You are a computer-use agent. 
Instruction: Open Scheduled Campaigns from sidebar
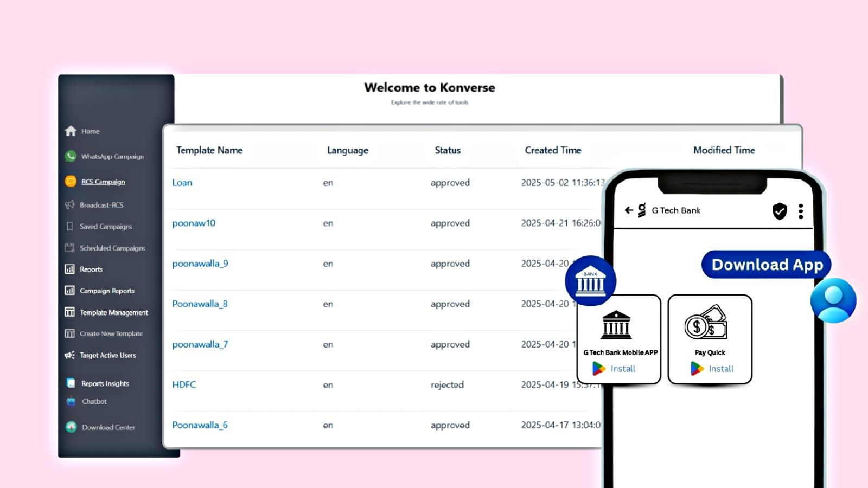click(112, 248)
